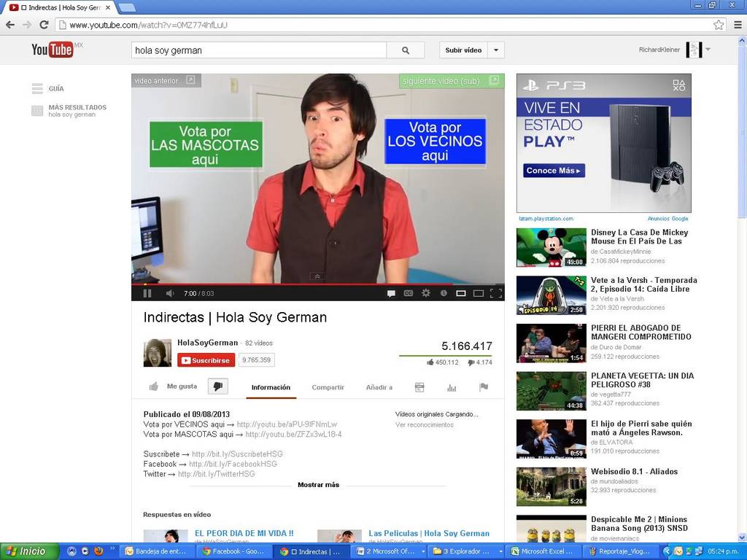Seek on the red video progress bar

(292, 284)
